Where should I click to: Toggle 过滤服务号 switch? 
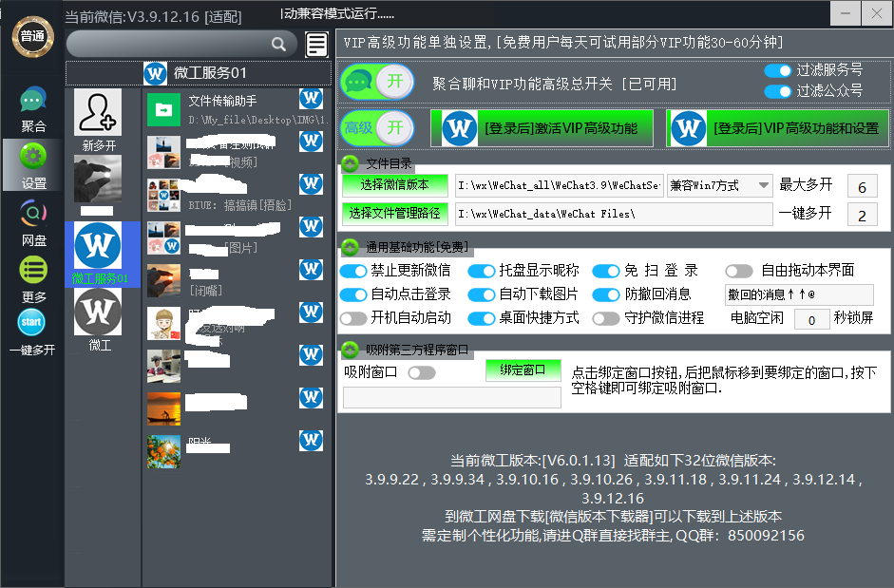click(778, 70)
